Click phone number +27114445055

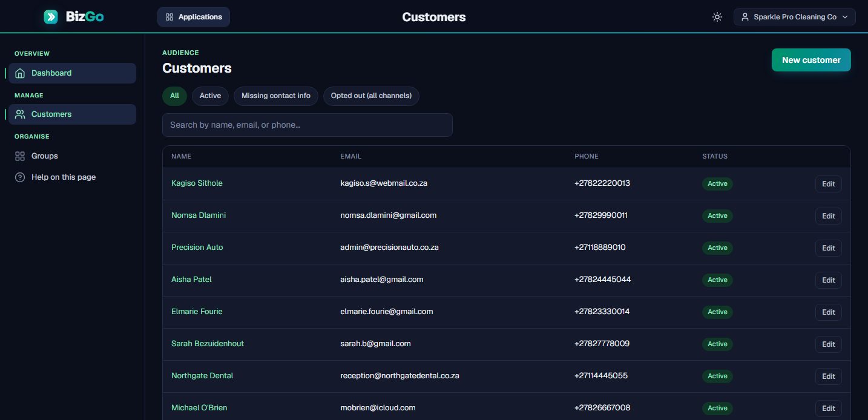(601, 376)
